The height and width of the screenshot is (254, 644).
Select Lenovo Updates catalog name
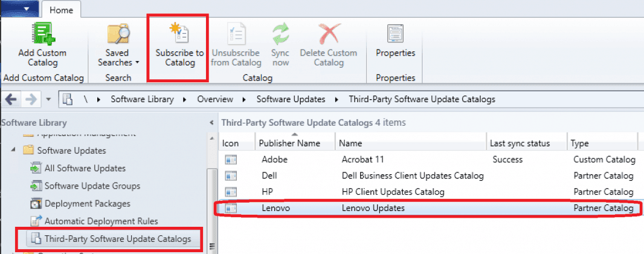[373, 209]
